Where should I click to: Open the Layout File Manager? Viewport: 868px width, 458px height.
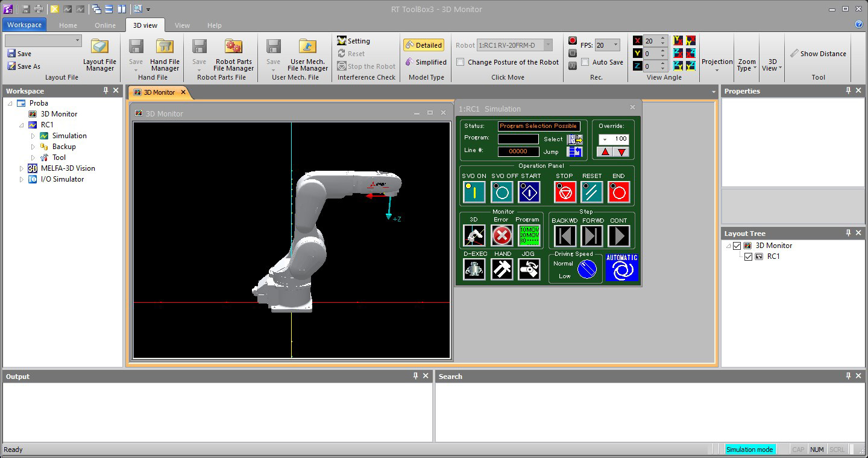click(x=99, y=55)
